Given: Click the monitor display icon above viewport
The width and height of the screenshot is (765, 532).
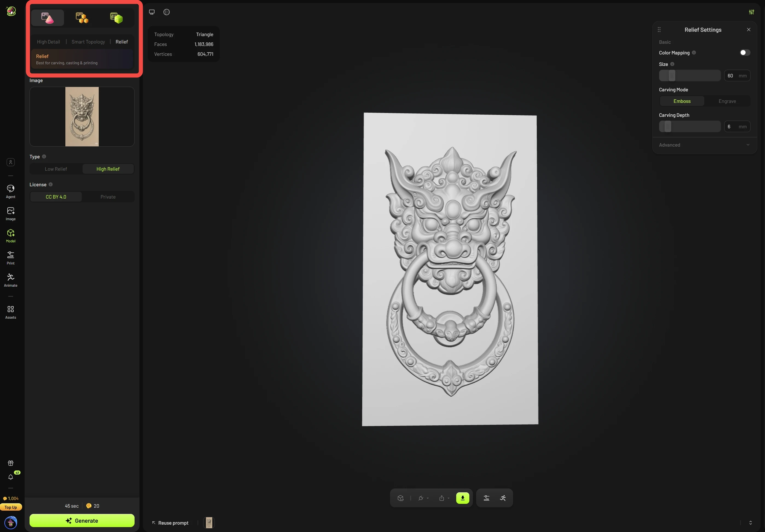Looking at the screenshot, I should tap(152, 12).
